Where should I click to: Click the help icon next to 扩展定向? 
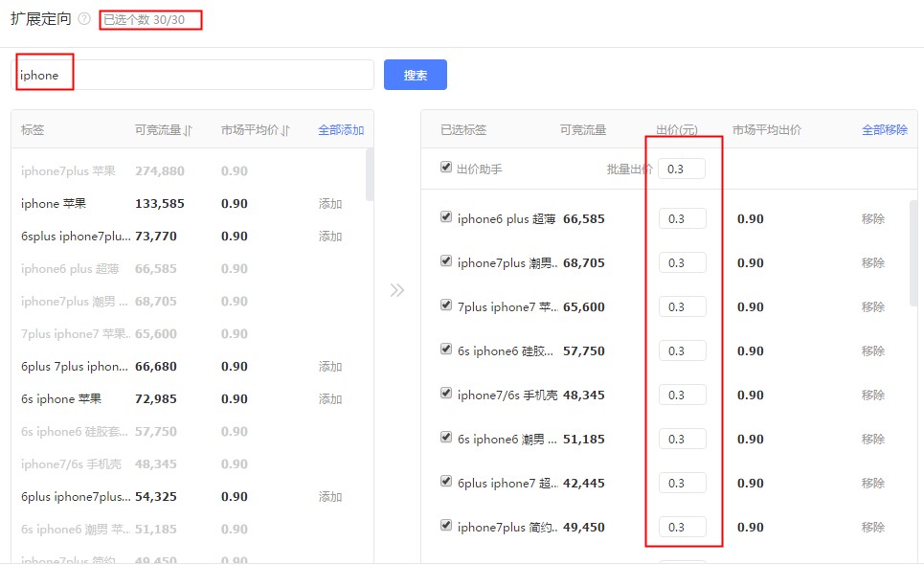[84, 19]
